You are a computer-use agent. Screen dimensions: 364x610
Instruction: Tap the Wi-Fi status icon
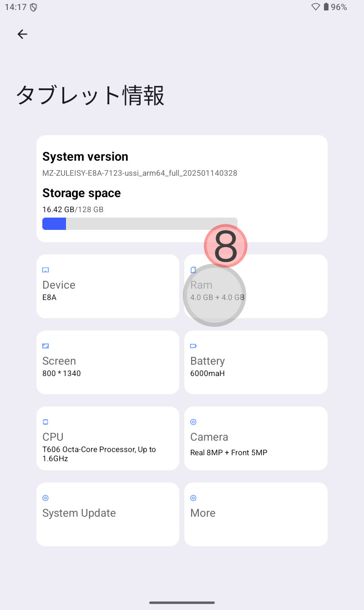(316, 7)
